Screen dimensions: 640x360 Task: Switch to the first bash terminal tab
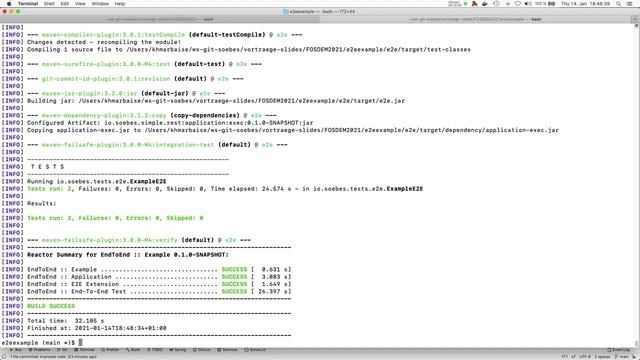coord(160,19)
